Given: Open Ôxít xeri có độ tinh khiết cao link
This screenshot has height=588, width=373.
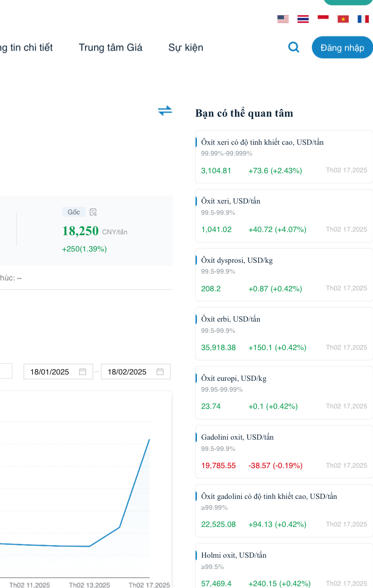Looking at the screenshot, I should point(263,142).
